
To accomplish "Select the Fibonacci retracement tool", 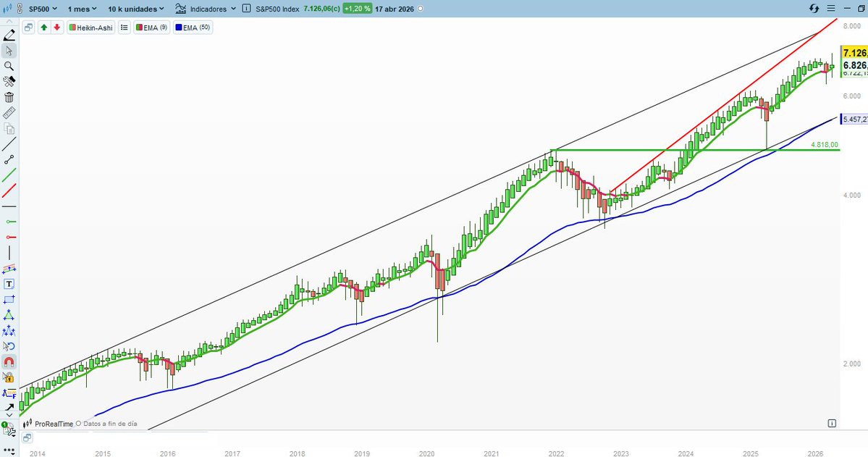I will (x=9, y=393).
